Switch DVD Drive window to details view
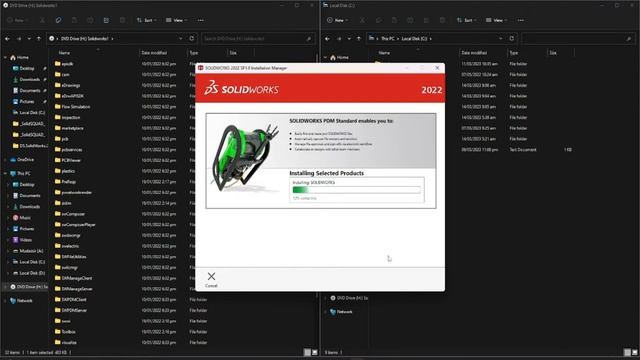 click(x=307, y=352)
